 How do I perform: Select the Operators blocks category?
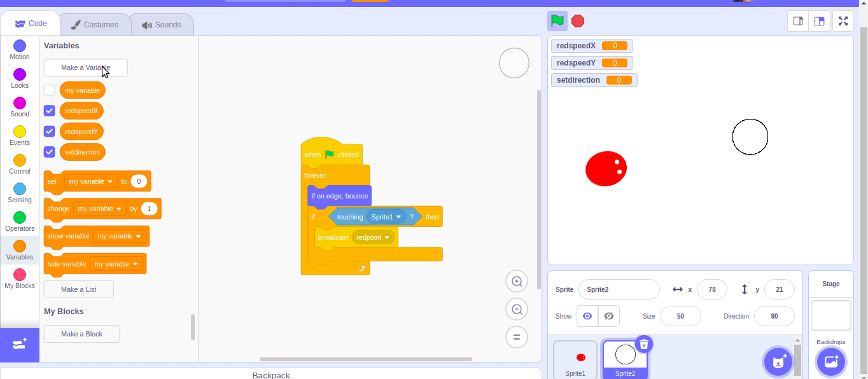[x=19, y=220]
